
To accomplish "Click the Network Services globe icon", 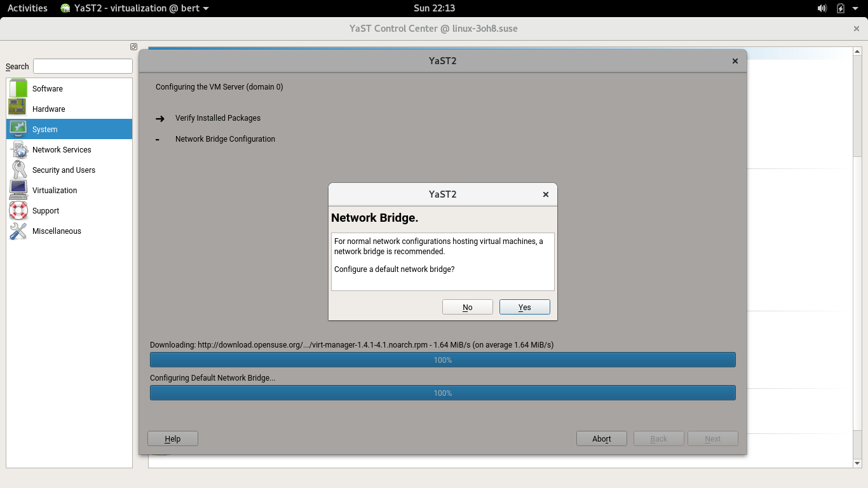I will pos(18,149).
